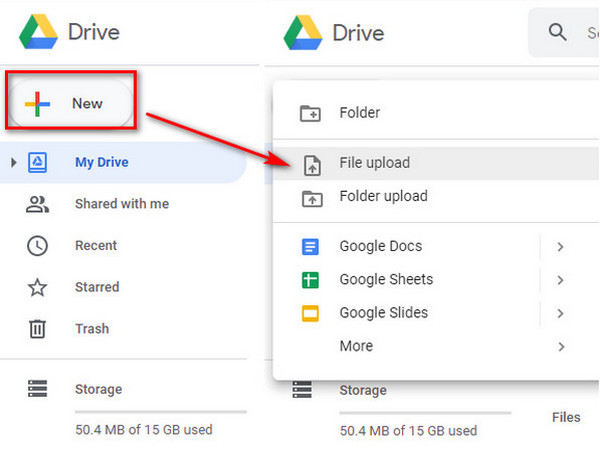Screen dimensions: 600x462
Task: Click the Google Sheets green icon
Action: pos(310,280)
